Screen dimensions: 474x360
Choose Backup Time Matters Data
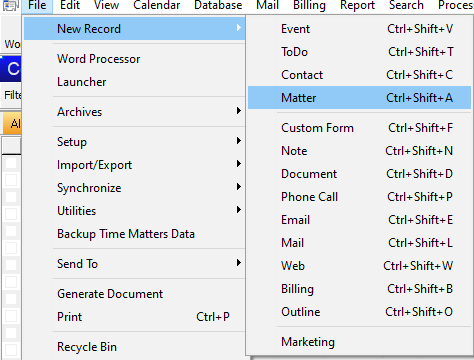135,234
